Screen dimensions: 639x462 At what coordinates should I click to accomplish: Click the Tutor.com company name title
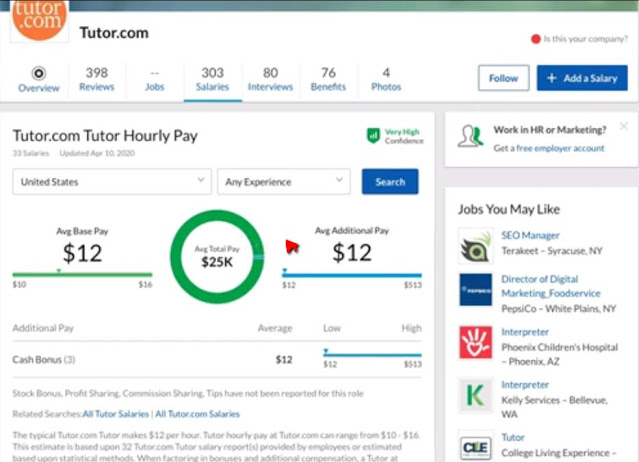pyautogui.click(x=114, y=33)
